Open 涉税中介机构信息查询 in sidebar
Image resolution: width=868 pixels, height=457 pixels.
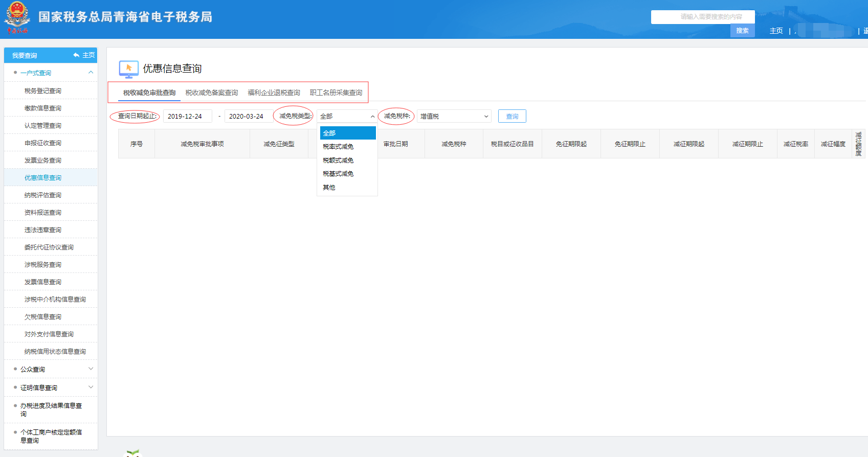(x=51, y=300)
